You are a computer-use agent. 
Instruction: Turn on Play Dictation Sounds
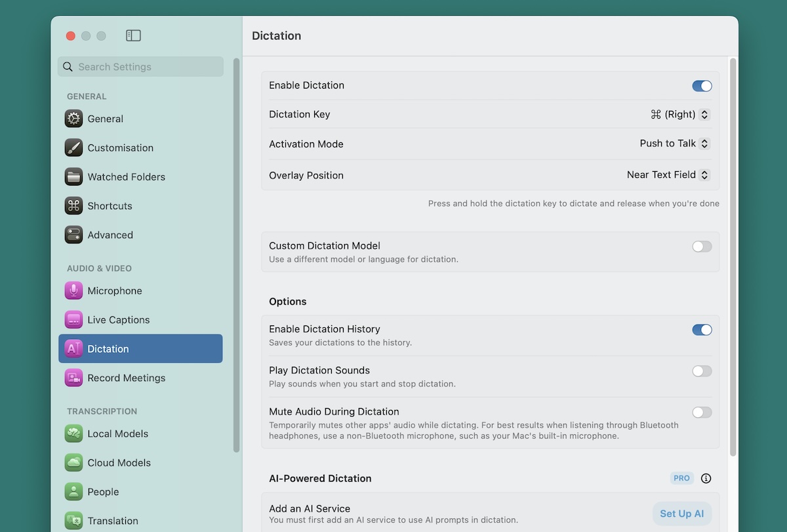(x=702, y=371)
